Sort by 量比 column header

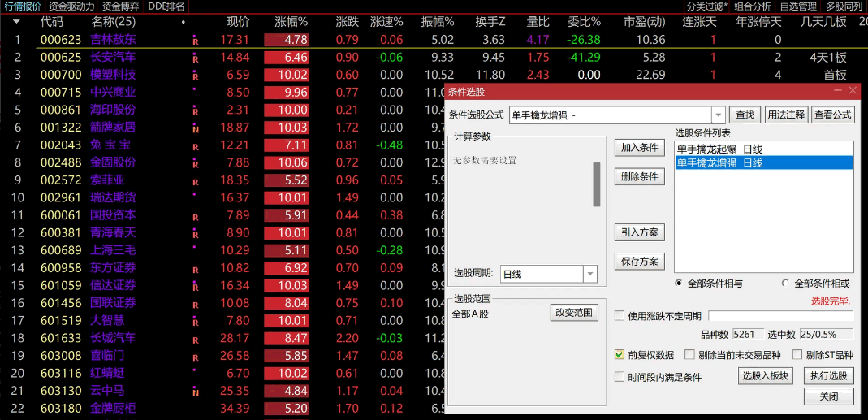click(538, 22)
